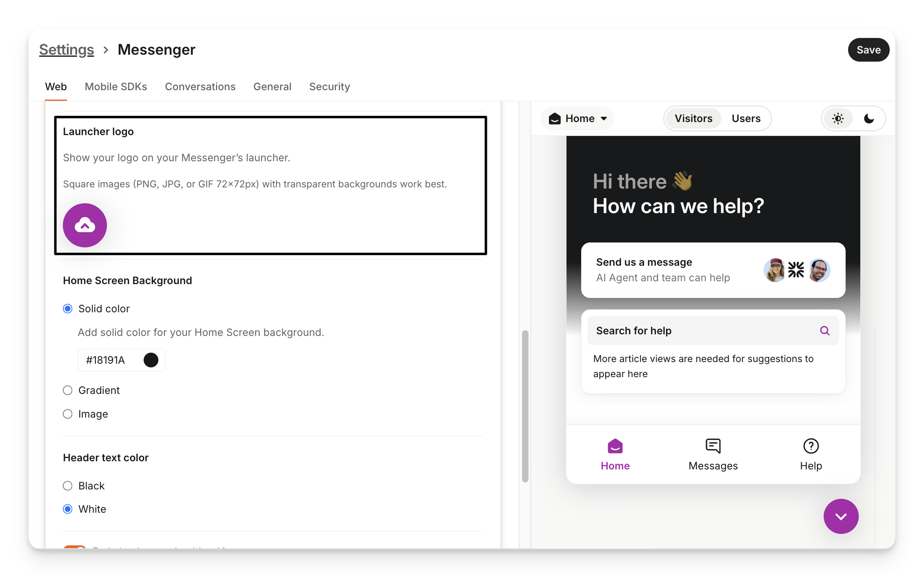Click the purple launcher logo upload icon
This screenshot has width=924, height=578.
[x=85, y=225]
